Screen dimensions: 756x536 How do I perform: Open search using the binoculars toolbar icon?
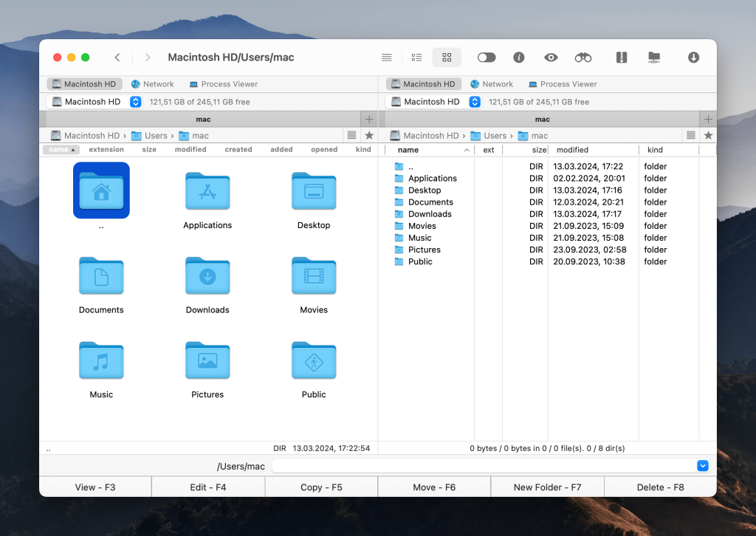[x=583, y=57]
